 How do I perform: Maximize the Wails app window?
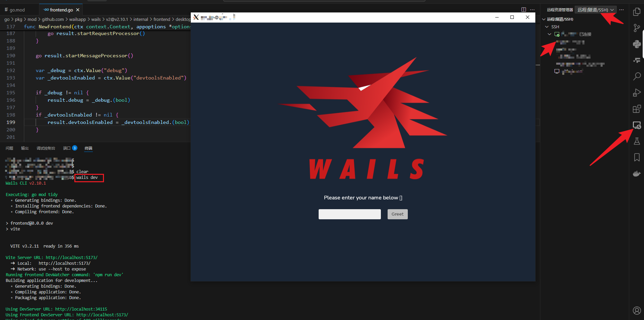click(x=512, y=17)
